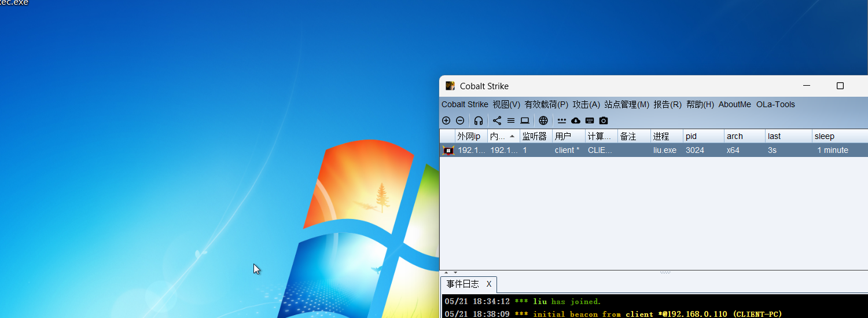Expand downward using the splitter down arrow

pyautogui.click(x=455, y=272)
